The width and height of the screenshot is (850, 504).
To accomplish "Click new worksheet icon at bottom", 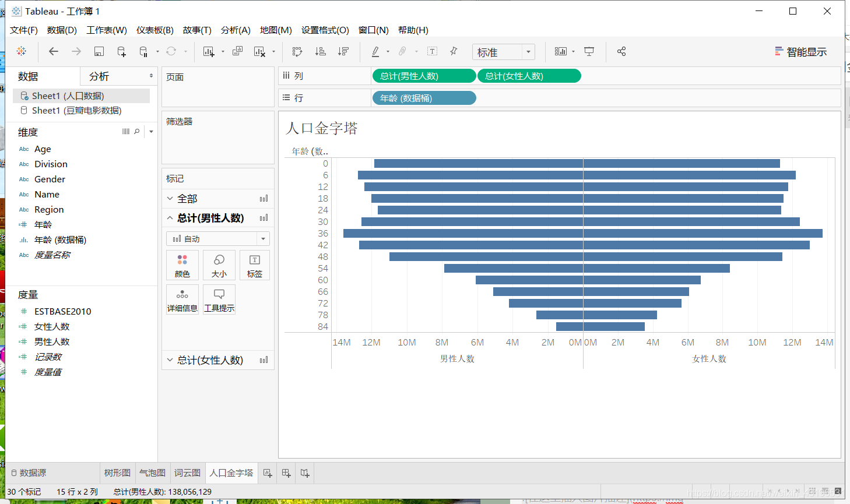I will [268, 473].
